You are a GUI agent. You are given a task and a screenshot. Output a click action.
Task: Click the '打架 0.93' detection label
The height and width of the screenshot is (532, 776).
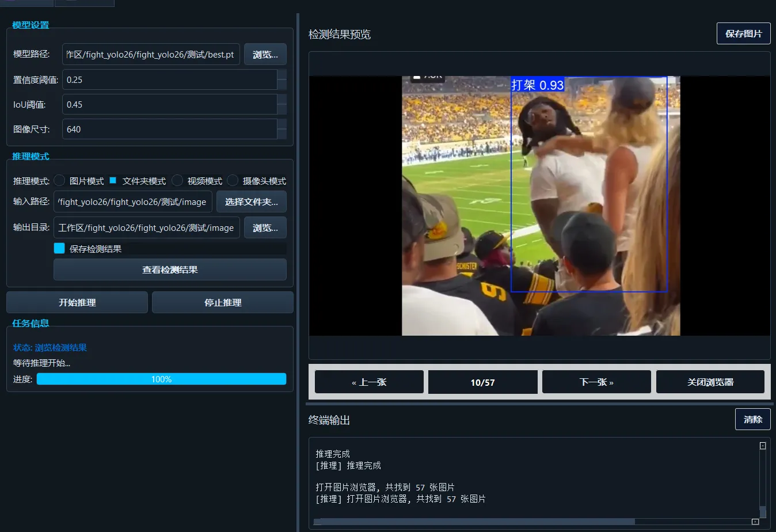(x=538, y=85)
